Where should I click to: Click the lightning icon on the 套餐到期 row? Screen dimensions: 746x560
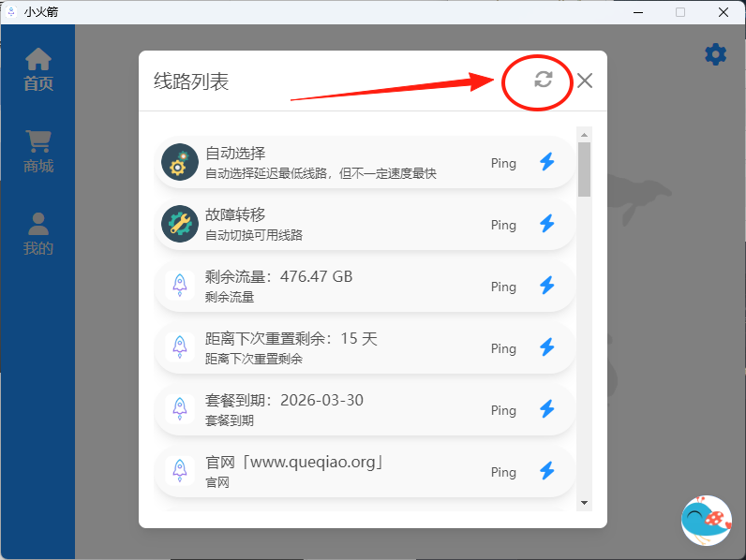tap(547, 409)
